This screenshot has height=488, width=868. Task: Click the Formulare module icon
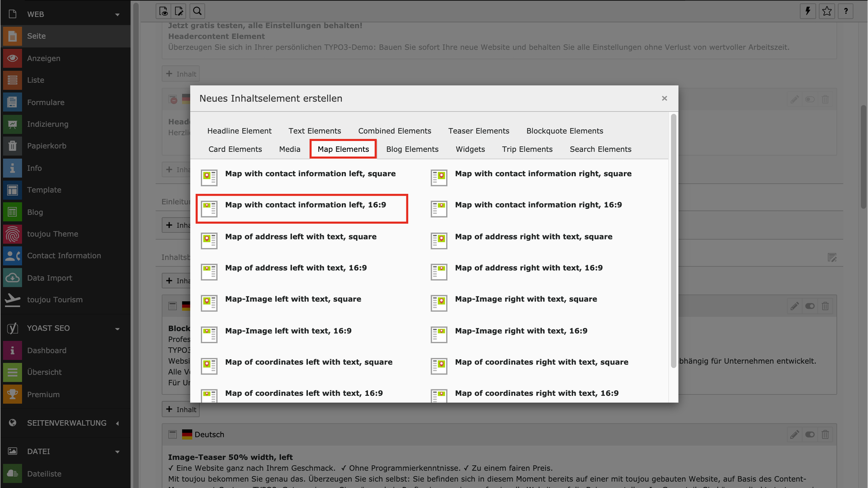[12, 103]
